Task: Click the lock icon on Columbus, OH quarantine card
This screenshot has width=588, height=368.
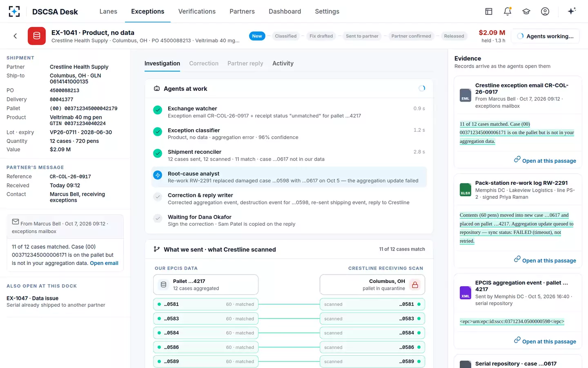Action: tap(415, 285)
